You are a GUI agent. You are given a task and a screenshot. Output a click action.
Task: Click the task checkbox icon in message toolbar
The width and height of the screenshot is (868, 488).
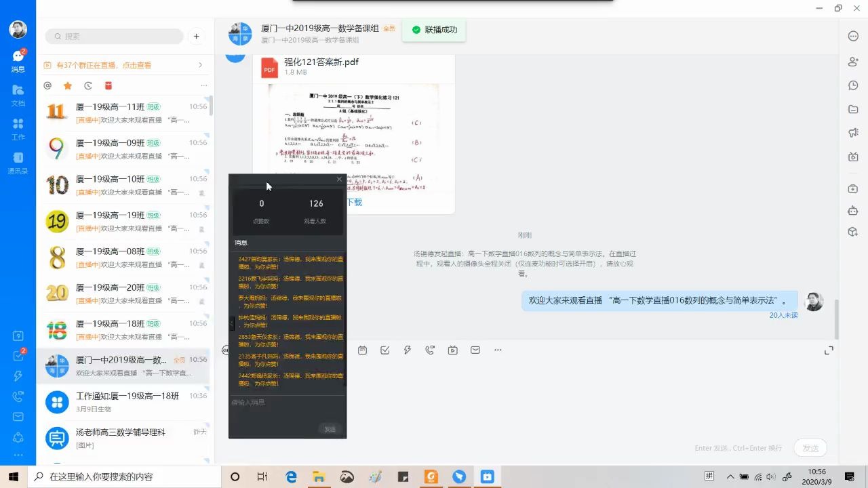pyautogui.click(x=385, y=350)
